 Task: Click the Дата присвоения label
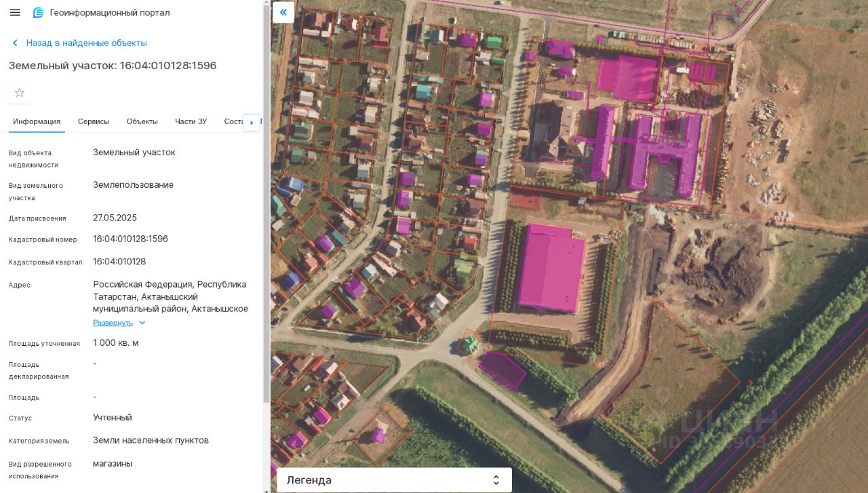point(37,218)
